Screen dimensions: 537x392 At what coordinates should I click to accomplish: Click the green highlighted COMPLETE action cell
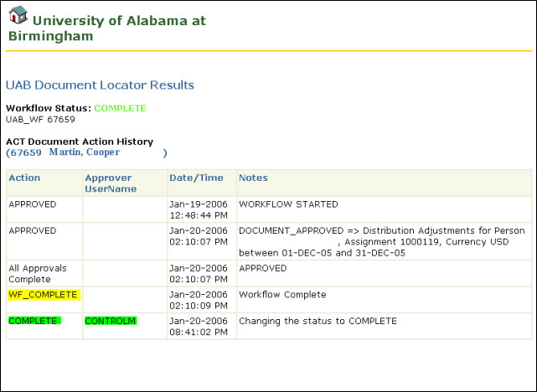tap(35, 321)
